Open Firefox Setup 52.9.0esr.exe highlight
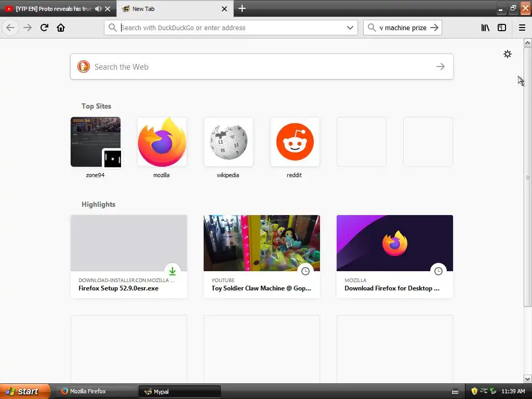 (129, 257)
